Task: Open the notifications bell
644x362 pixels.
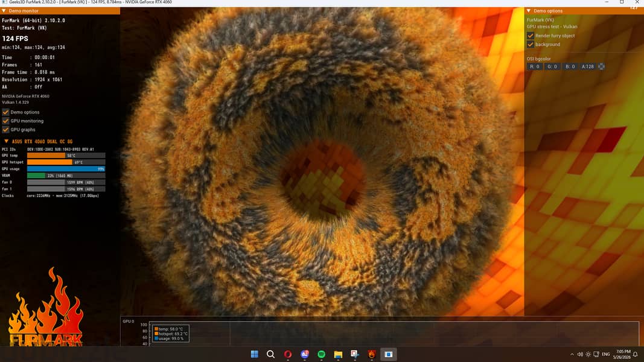Action: tap(636, 354)
